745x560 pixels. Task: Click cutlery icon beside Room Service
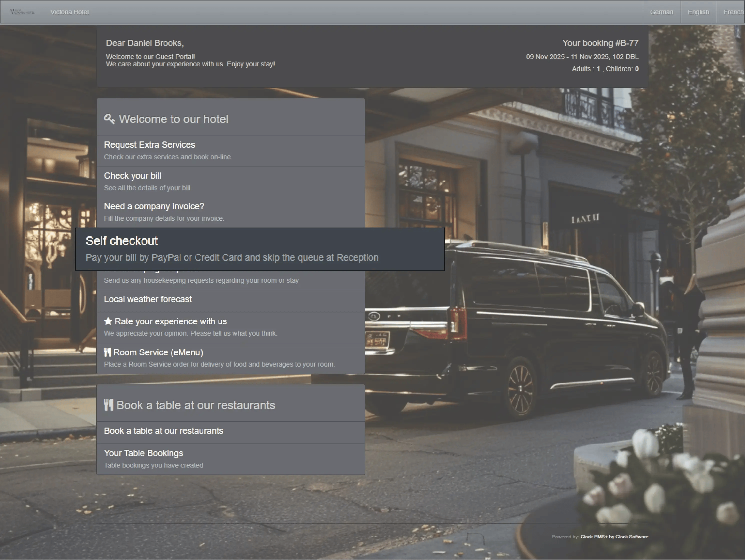(x=107, y=352)
